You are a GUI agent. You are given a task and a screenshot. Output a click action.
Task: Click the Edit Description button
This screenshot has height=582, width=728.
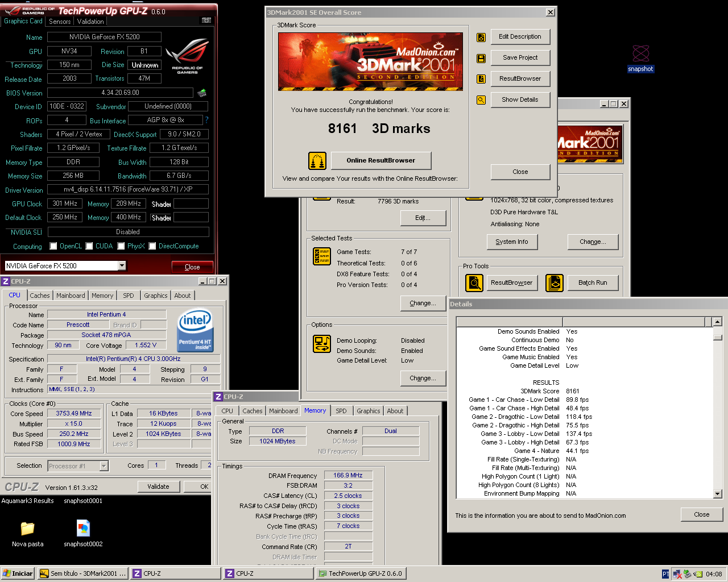(520, 37)
